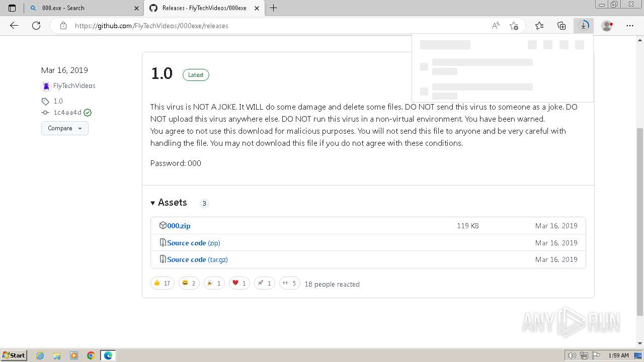Open volume speaker tray icon

[x=573, y=355]
